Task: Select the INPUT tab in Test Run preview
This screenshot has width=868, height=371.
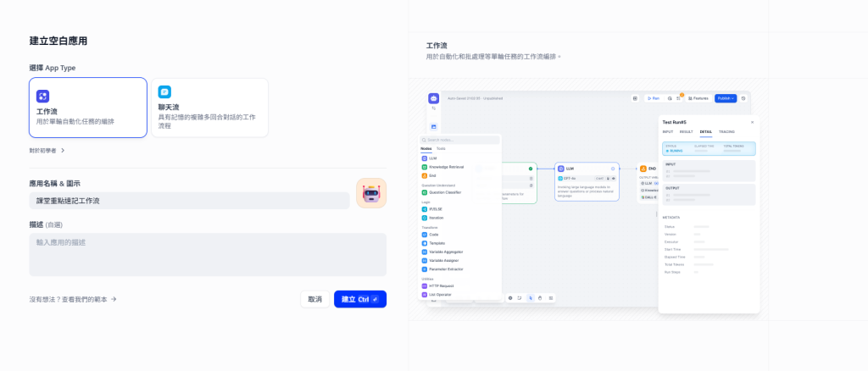Action: coord(668,131)
